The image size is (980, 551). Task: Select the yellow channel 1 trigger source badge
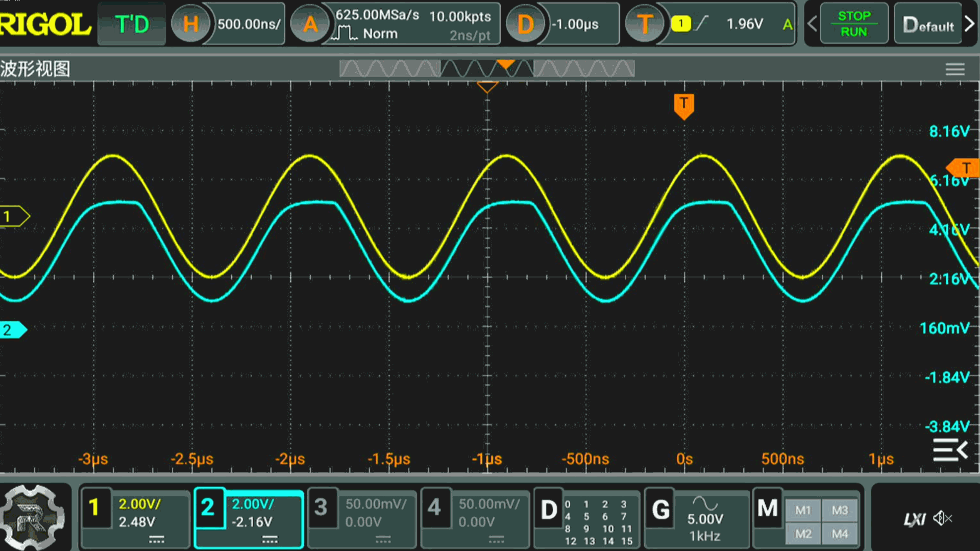coord(681,23)
